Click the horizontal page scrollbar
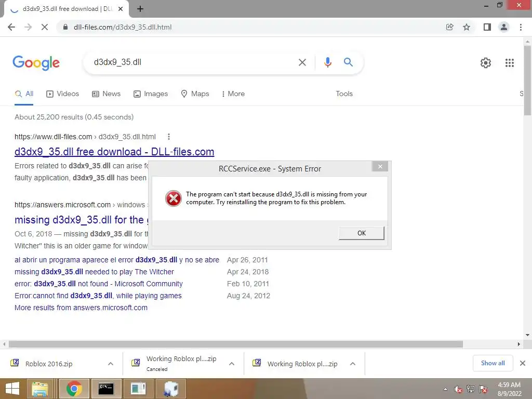The height and width of the screenshot is (399, 532). pos(236,344)
